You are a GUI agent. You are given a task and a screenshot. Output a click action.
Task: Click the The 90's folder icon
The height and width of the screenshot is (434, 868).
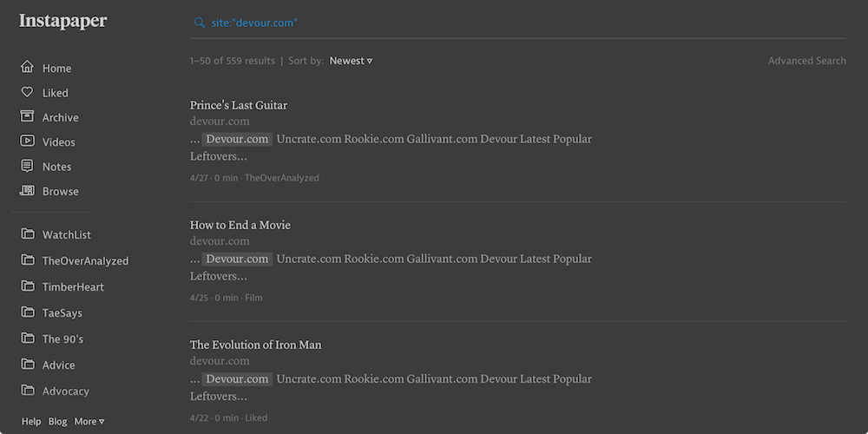[28, 338]
